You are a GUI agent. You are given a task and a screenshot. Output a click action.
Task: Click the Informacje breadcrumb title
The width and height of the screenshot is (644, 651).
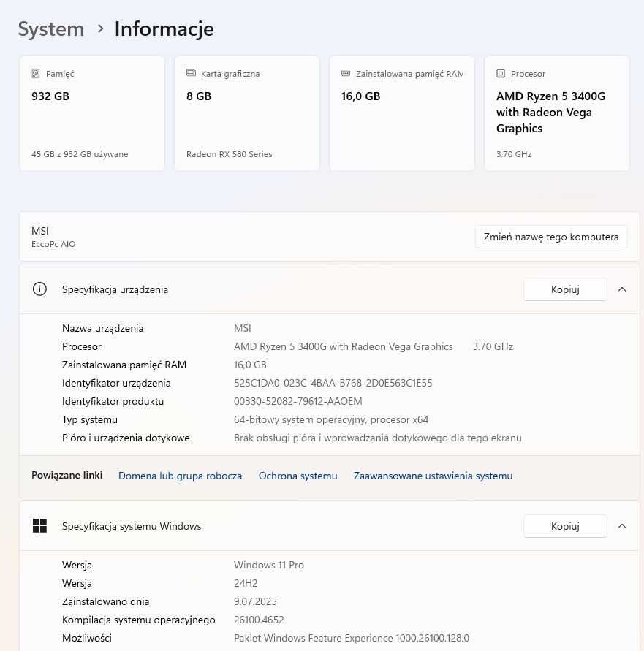[x=164, y=29]
